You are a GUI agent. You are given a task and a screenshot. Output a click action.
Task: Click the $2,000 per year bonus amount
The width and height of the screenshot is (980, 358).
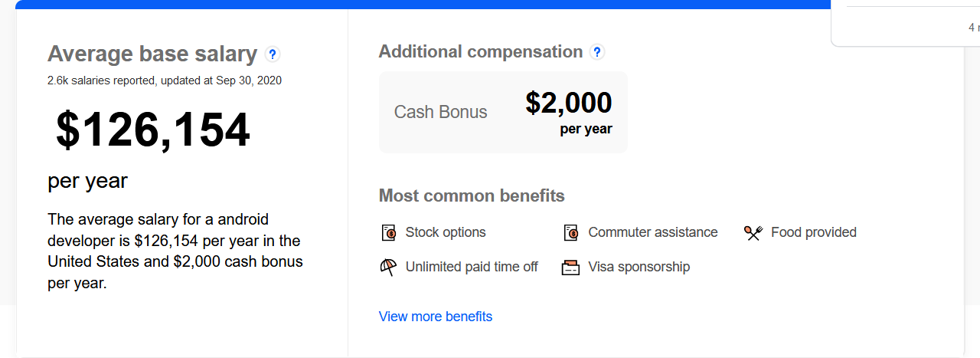click(x=569, y=103)
